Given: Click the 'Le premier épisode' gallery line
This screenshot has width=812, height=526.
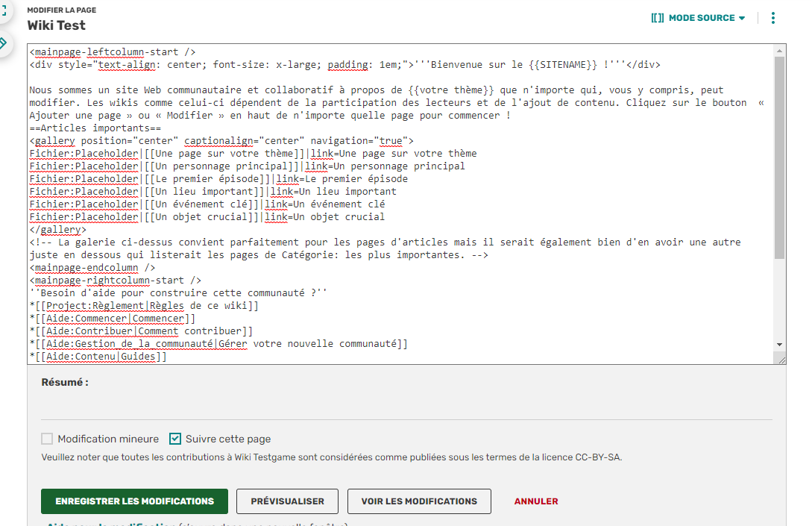Looking at the screenshot, I should 218,179.
